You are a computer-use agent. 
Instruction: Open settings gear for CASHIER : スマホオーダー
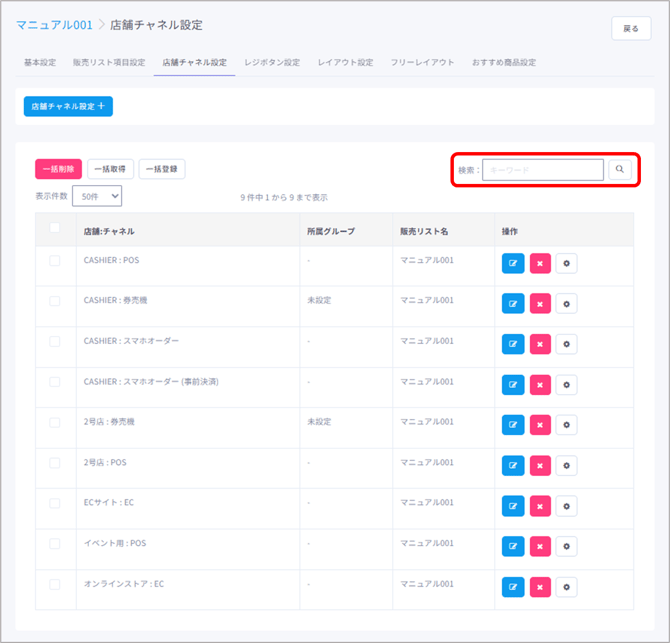(566, 344)
